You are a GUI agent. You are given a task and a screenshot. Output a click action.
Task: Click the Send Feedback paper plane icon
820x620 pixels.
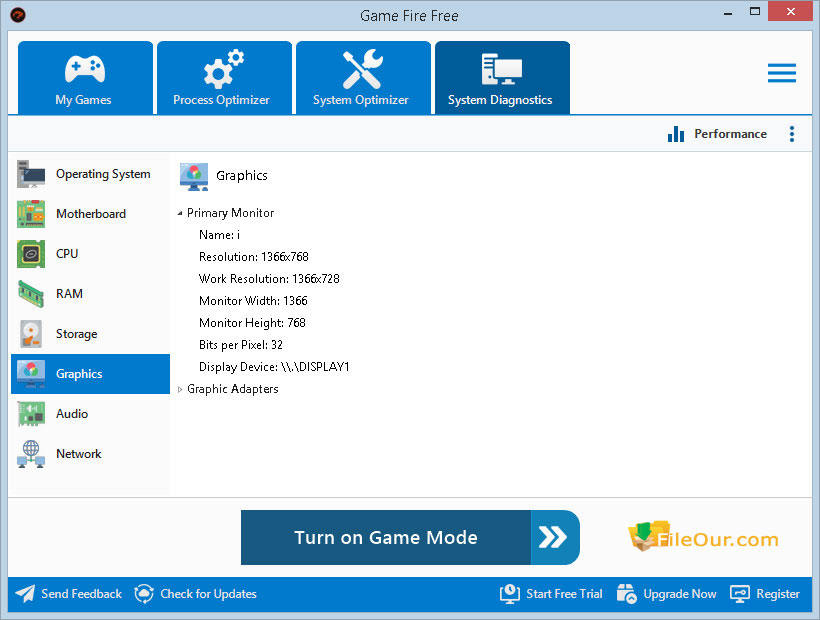point(25,594)
